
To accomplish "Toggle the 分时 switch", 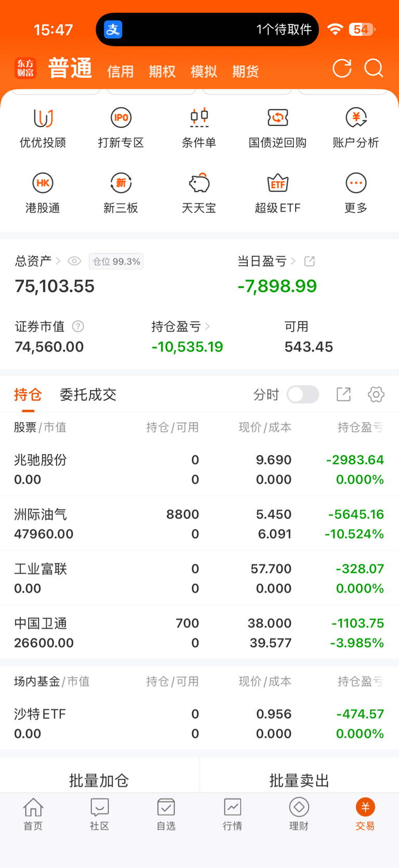I will pyautogui.click(x=303, y=395).
